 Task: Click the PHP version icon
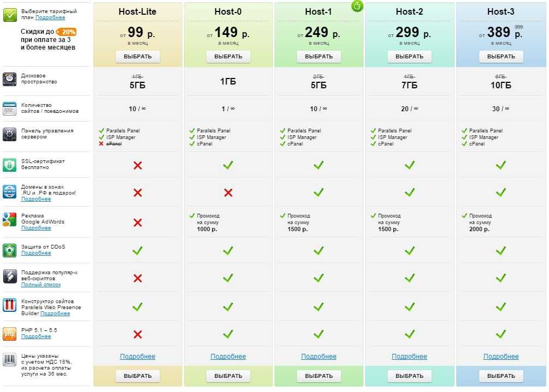point(10,333)
